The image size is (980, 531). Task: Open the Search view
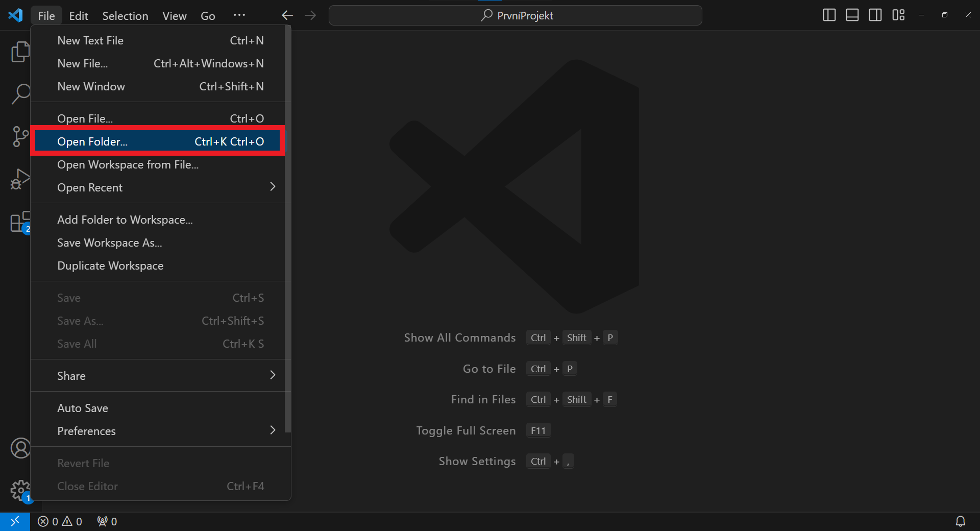[20, 94]
